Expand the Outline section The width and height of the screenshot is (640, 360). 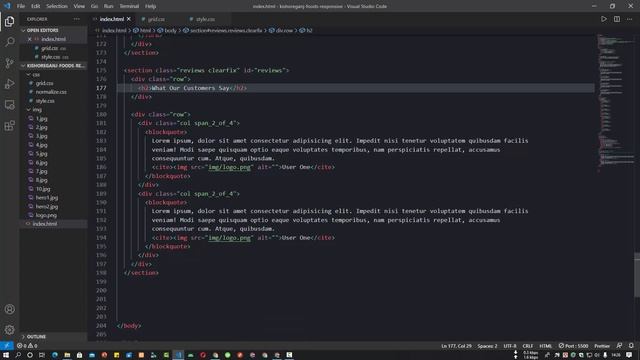[53, 337]
